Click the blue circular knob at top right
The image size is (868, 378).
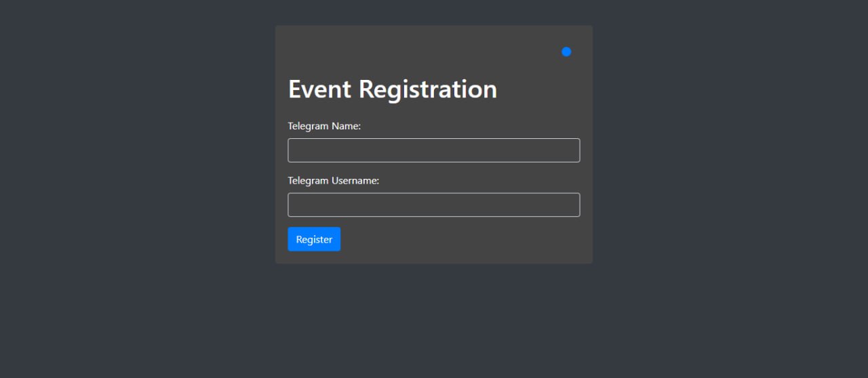click(x=566, y=52)
